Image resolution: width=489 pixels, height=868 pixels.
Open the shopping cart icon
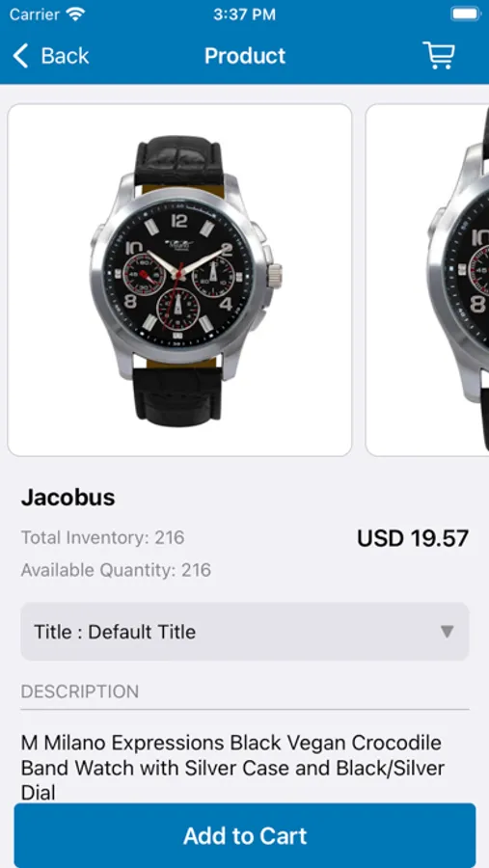pyautogui.click(x=439, y=55)
